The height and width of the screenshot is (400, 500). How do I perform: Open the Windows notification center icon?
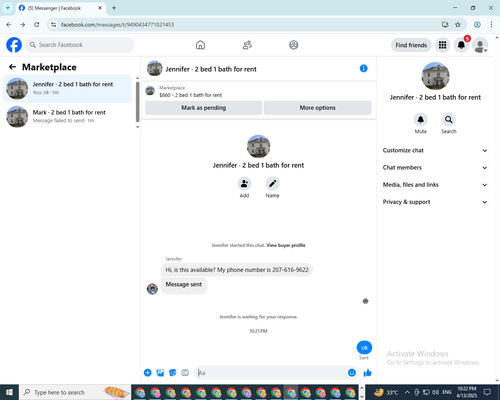click(x=487, y=392)
